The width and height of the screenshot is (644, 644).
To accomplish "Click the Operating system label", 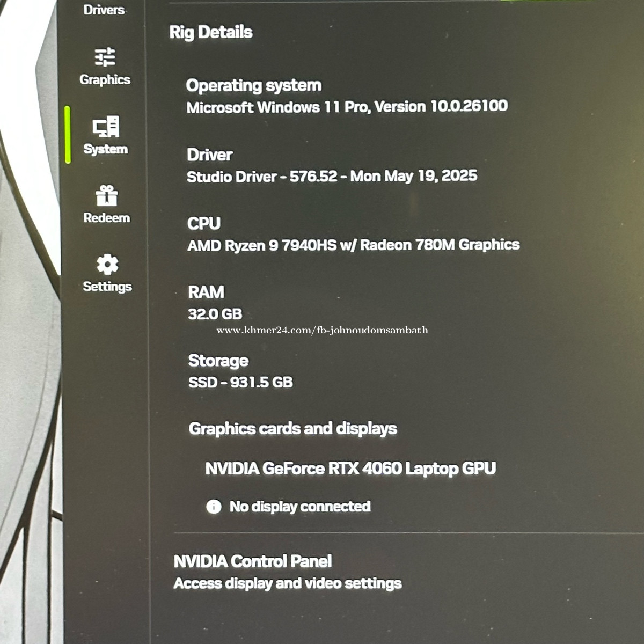I will tap(254, 85).
